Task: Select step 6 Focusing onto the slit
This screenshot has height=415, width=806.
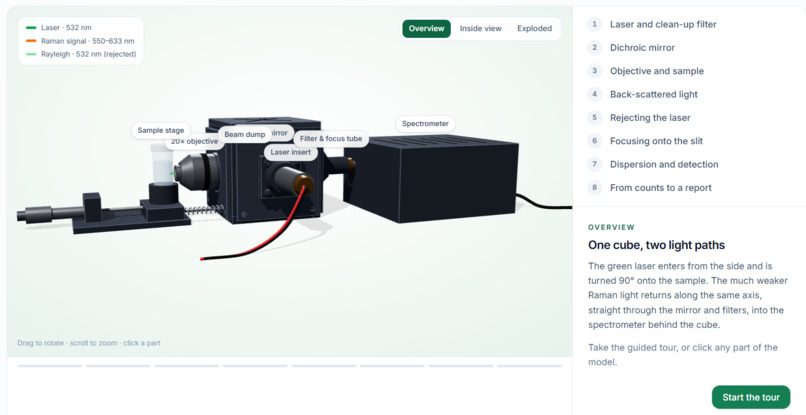Action: 646,141
